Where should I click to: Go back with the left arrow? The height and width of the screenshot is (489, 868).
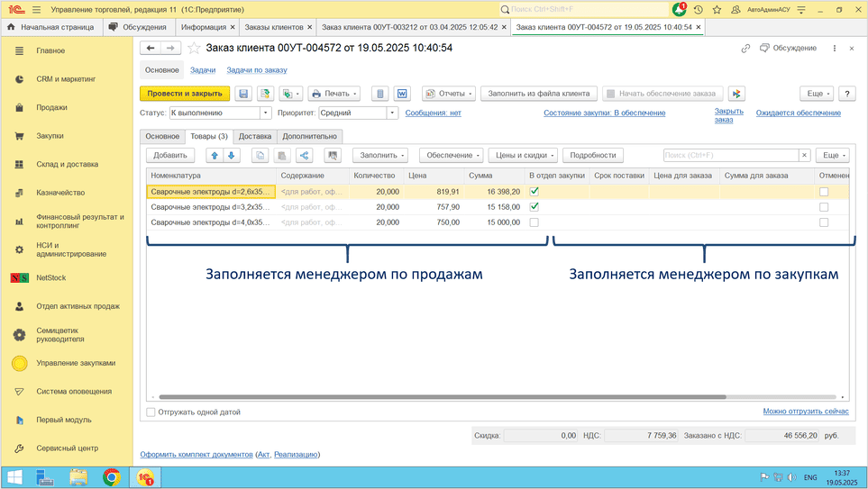pos(150,48)
